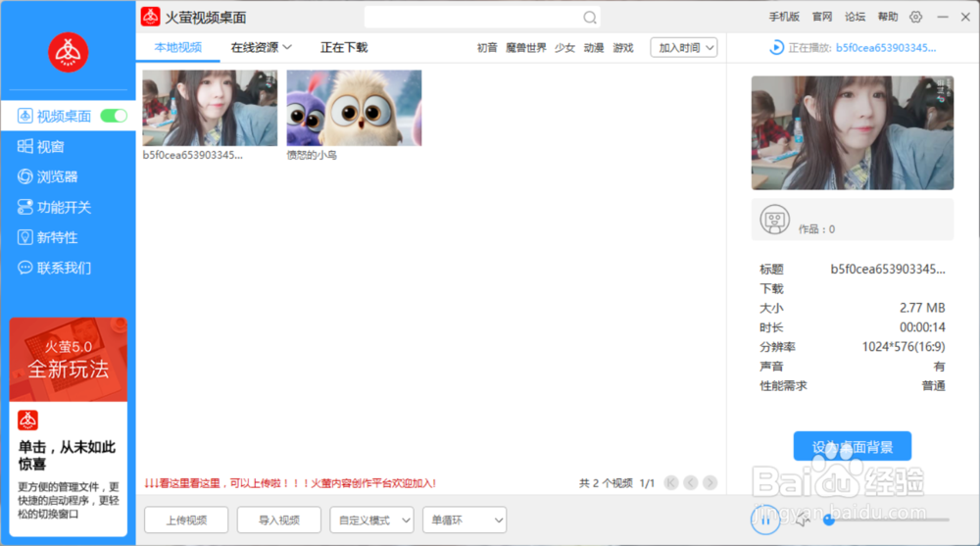Viewport: 980px width, 546px height.
Task: Open the 单循环 loop mode dropdown
Action: pyautogui.click(x=465, y=520)
